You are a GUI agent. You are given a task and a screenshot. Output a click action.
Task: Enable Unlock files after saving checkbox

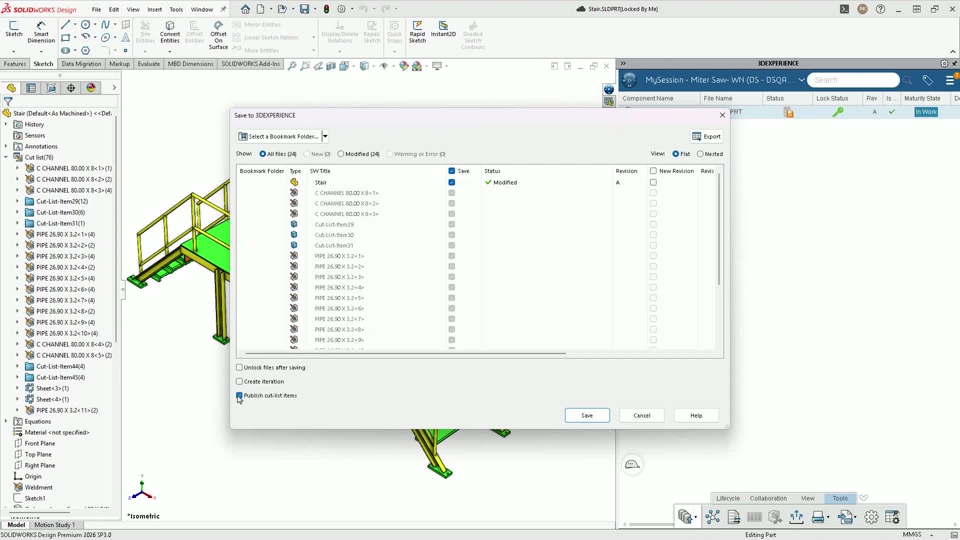click(239, 367)
